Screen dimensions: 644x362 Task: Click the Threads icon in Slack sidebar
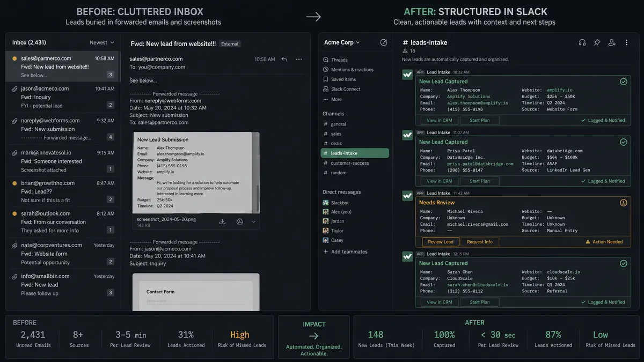[x=326, y=60]
